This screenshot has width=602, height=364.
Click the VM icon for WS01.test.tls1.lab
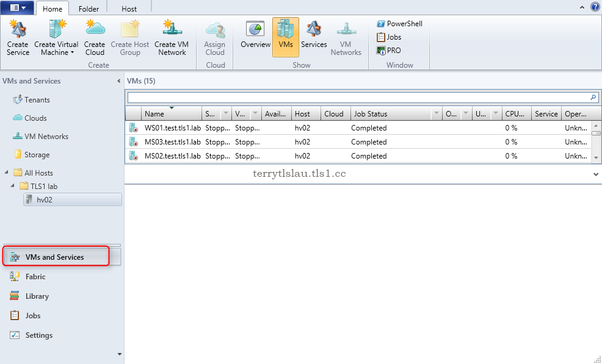click(133, 127)
